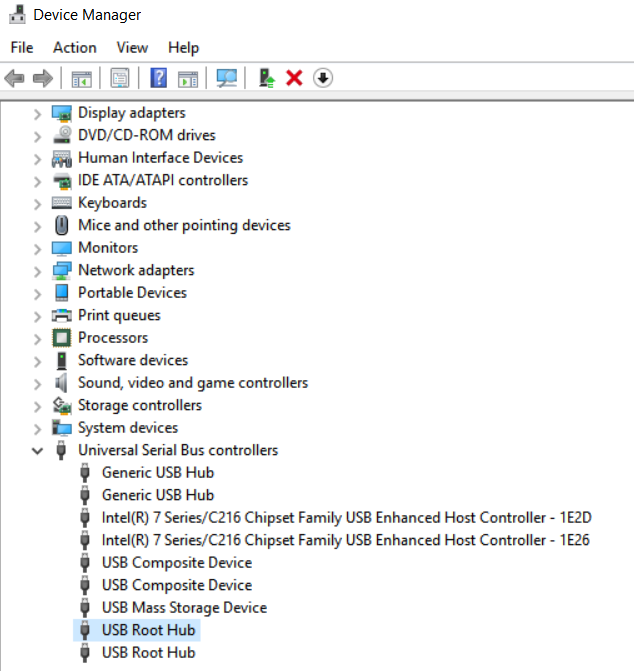Select the last USB Root Hub entry
This screenshot has width=634, height=671.
[x=148, y=653]
